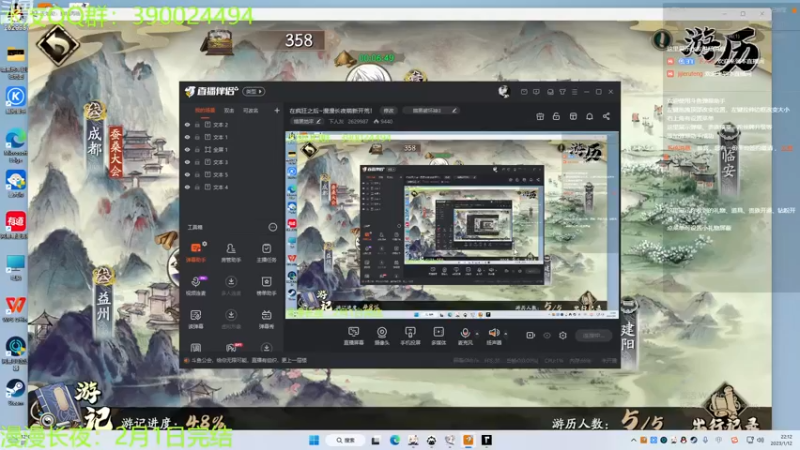Viewport: 800px width, 450px height.
Task: Add 手机投屏 phone casting source
Action: pyautogui.click(x=410, y=336)
